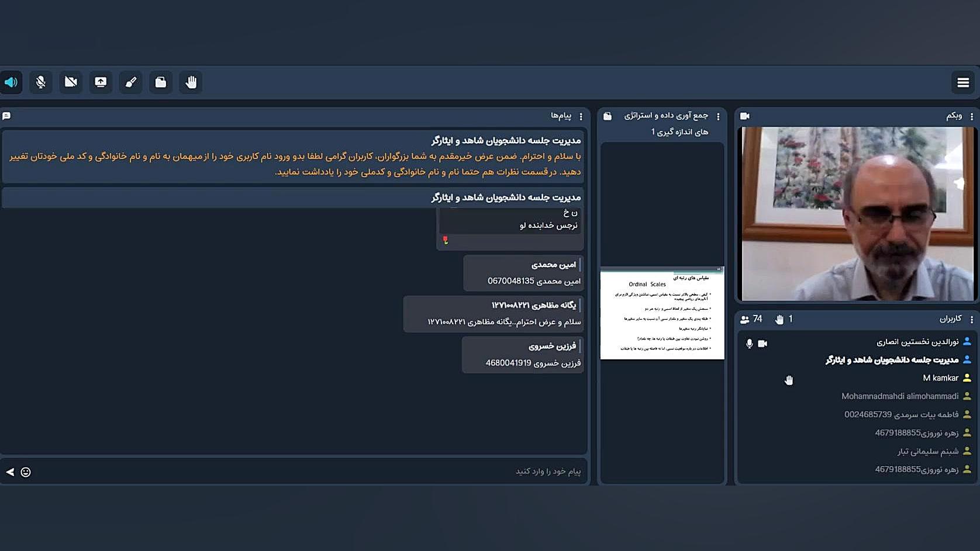
Task: Open the پیام‌ها panel options menu
Action: tap(581, 116)
